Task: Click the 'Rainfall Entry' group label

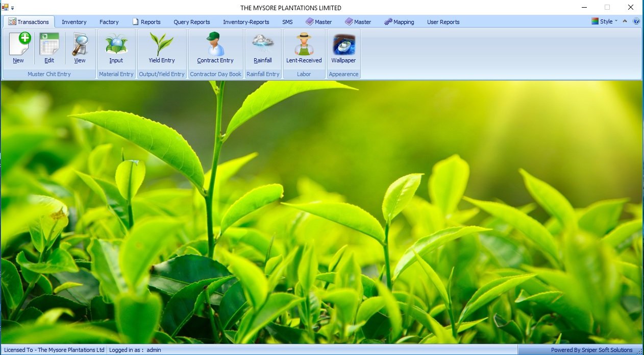Action: 263,74
